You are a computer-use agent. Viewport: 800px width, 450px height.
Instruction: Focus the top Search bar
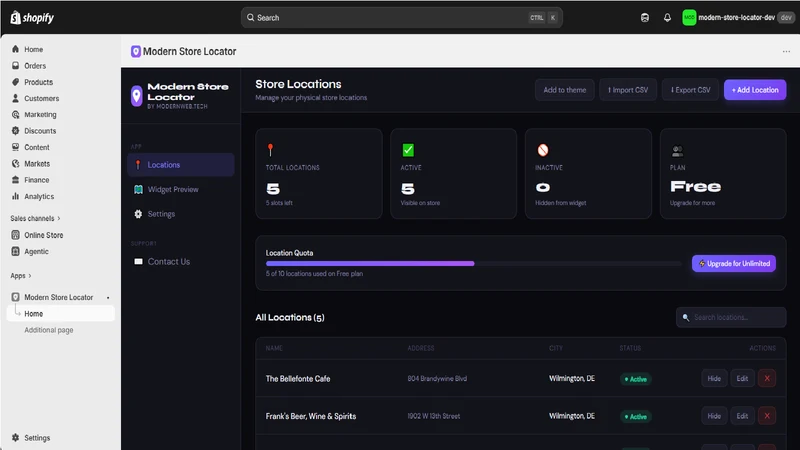click(402, 17)
